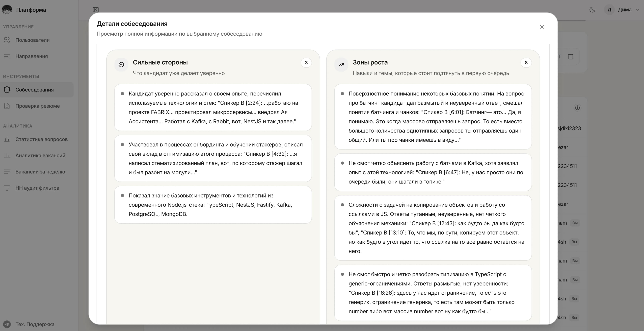Contact Тех. Поддержка
The width and height of the screenshot is (644, 331).
pos(35,324)
